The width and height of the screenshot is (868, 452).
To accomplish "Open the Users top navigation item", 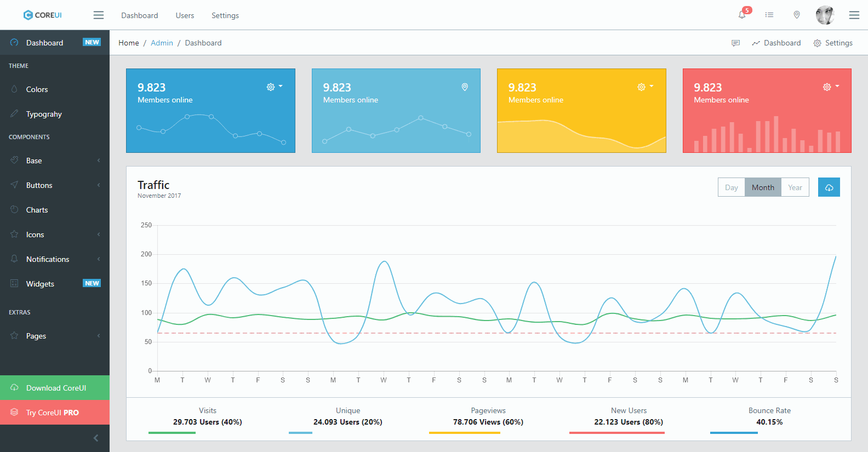I will [x=185, y=15].
